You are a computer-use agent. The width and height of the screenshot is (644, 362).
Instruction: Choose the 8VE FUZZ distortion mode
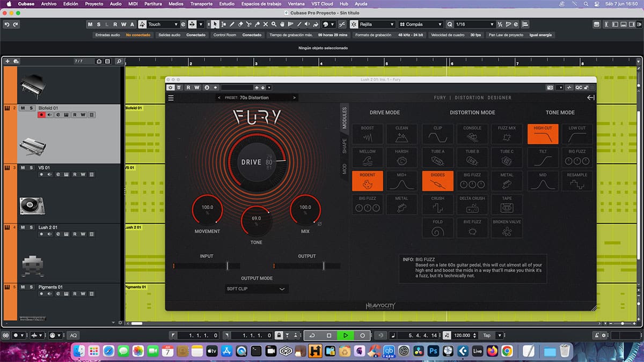coord(472,228)
